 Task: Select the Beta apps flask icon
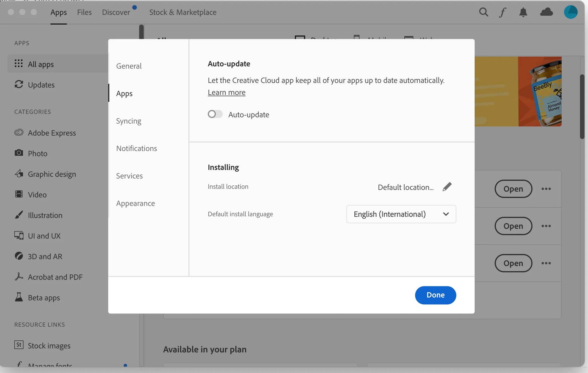point(19,297)
